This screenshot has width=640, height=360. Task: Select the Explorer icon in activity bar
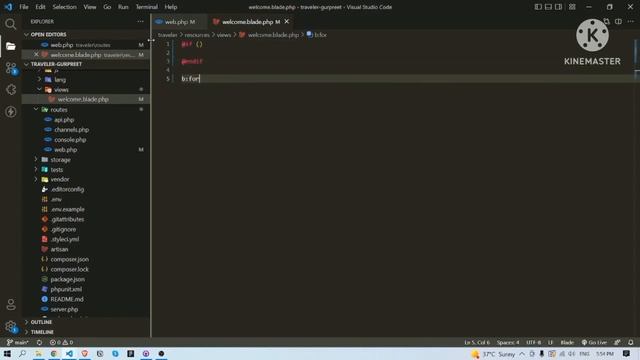coord(11,46)
